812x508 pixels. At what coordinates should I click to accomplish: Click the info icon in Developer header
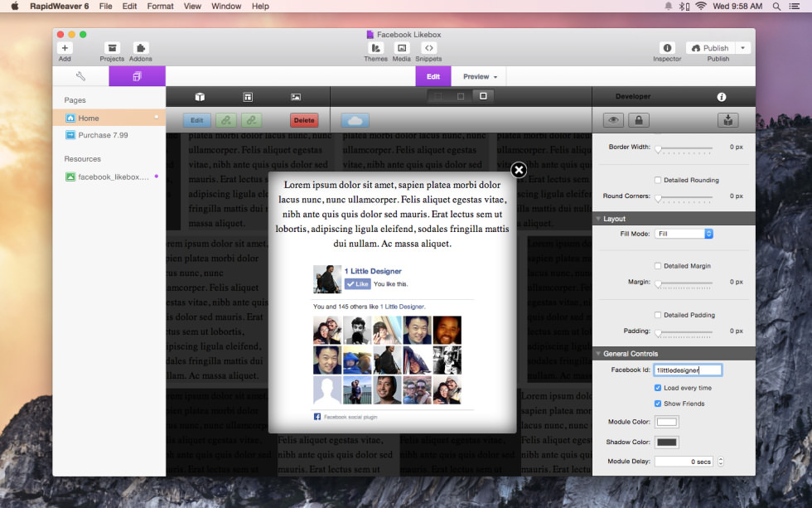coord(722,97)
